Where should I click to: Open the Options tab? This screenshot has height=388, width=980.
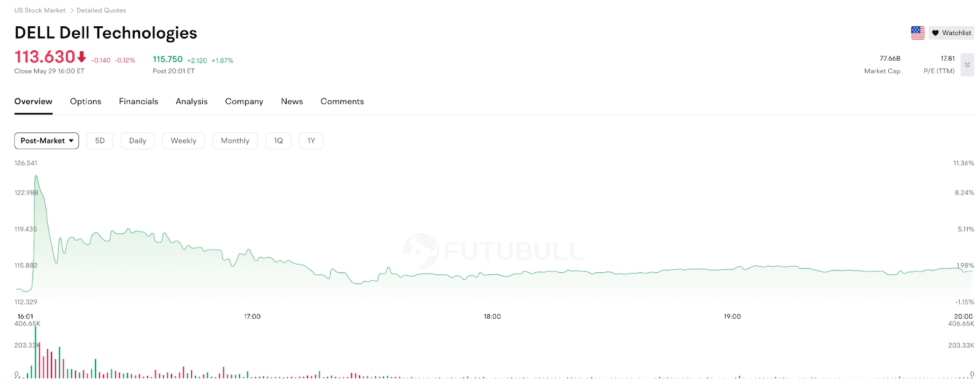point(85,101)
